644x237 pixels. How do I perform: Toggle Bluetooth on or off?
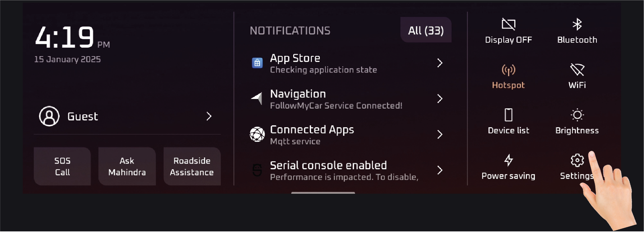click(x=577, y=31)
